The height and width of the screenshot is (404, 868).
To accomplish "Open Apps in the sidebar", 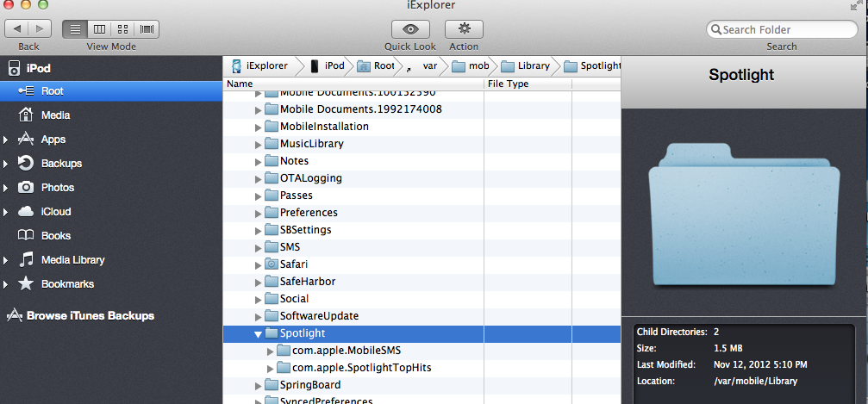I will (110, 140).
